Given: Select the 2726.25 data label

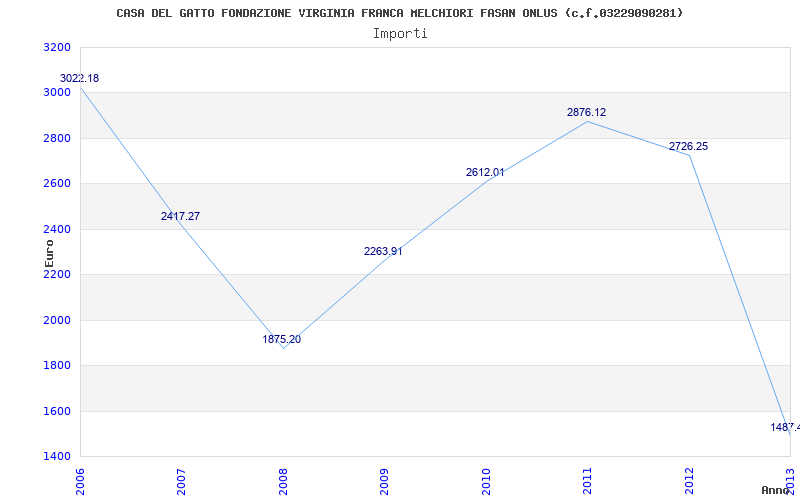Looking at the screenshot, I should [x=689, y=146].
